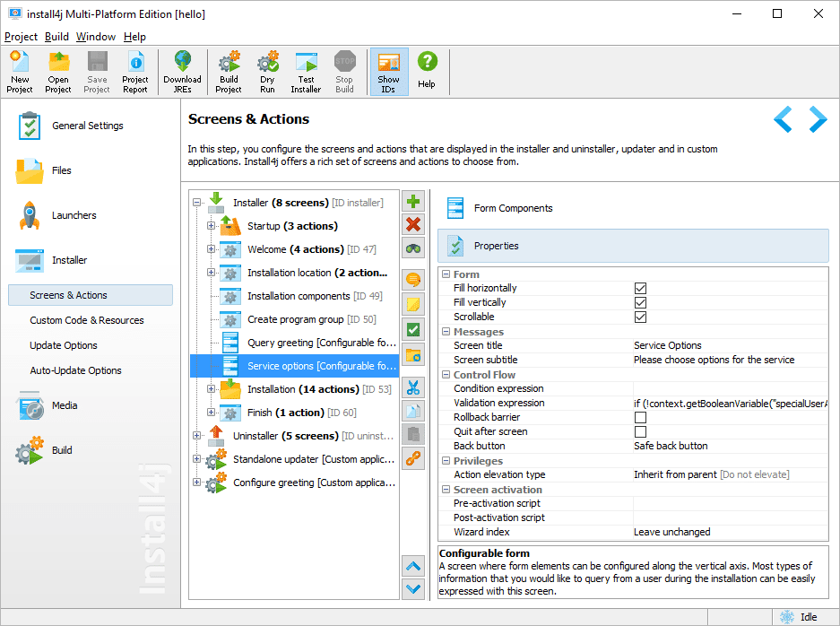Start a Build Project run
Image resolution: width=840 pixels, height=626 pixels.
click(x=229, y=72)
